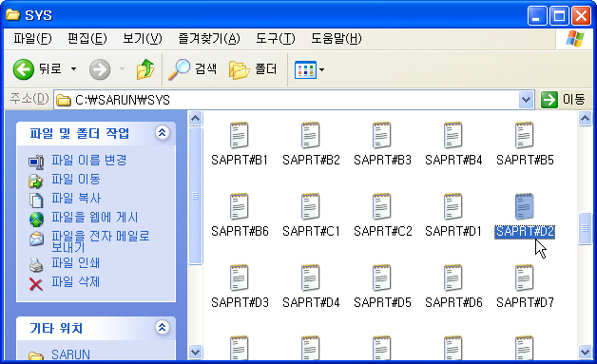Click task pane scrollbar down arrow
This screenshot has height=364, width=597.
click(195, 352)
